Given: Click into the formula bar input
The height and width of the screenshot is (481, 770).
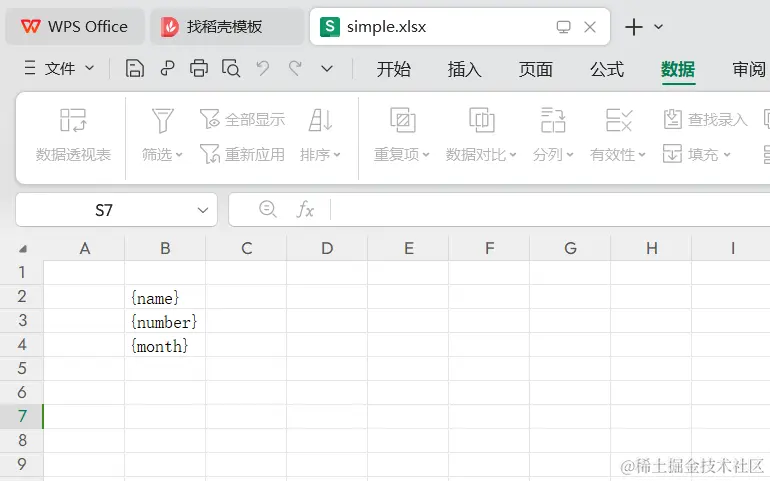Looking at the screenshot, I should point(550,210).
